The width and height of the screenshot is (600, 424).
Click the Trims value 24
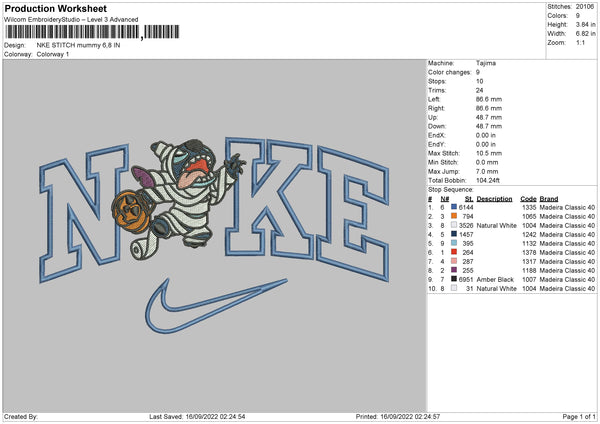coord(479,90)
